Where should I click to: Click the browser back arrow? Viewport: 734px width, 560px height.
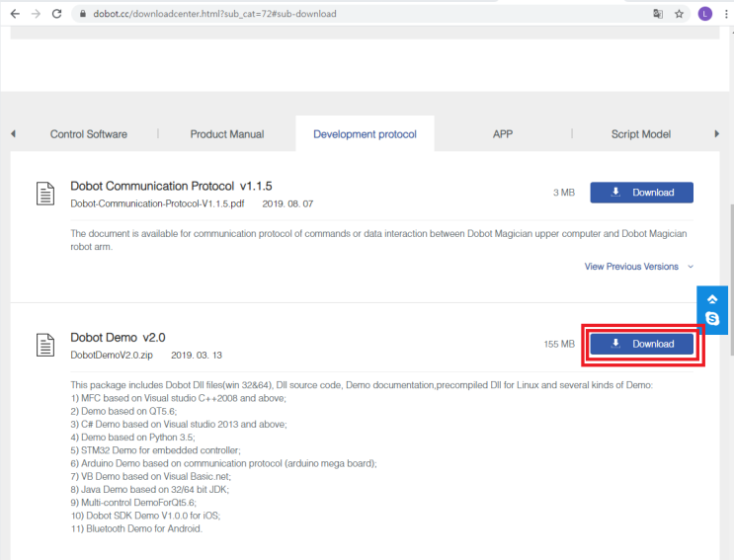click(x=14, y=14)
